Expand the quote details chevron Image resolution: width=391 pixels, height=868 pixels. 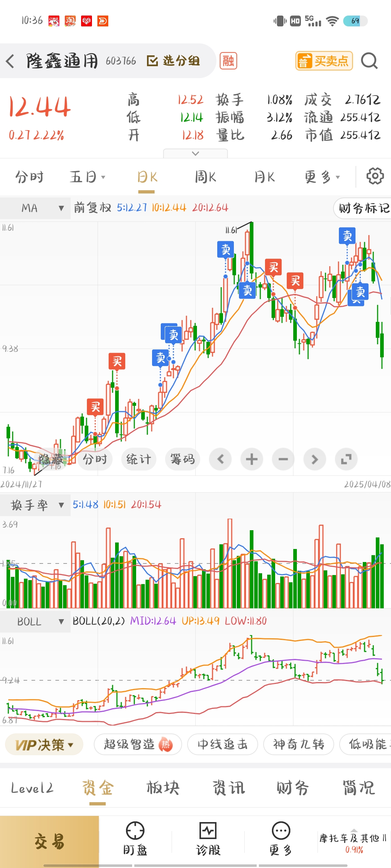click(x=195, y=153)
